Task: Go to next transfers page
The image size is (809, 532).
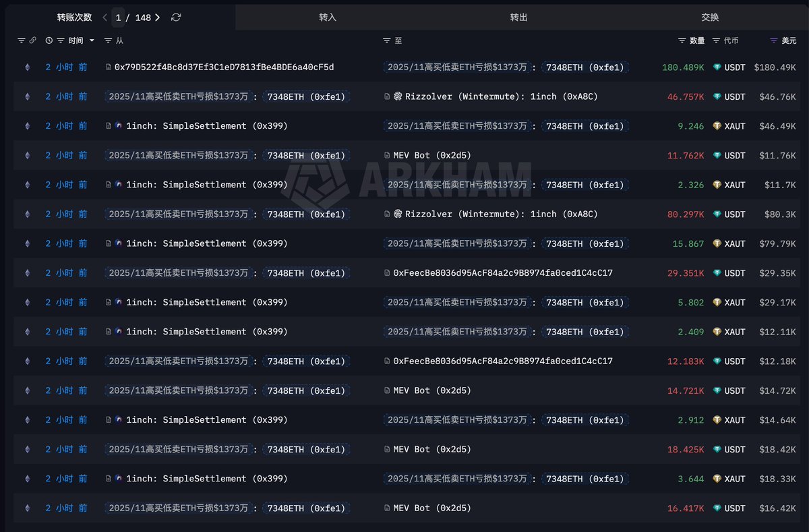Action: point(158,18)
